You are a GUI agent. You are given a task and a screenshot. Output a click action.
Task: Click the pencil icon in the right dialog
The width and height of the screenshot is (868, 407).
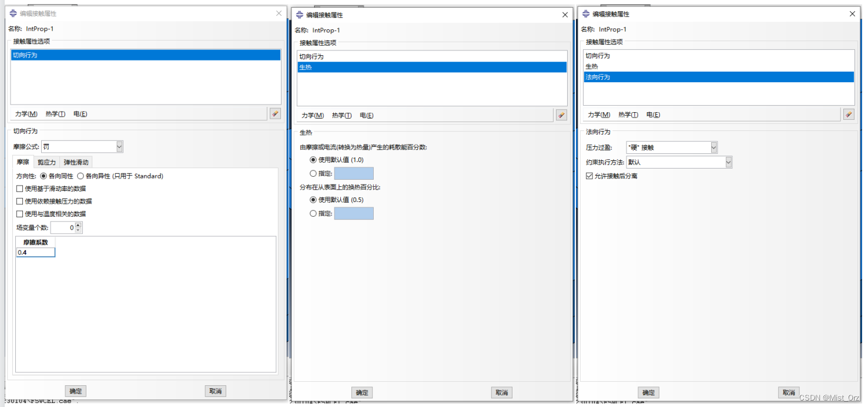click(x=848, y=115)
